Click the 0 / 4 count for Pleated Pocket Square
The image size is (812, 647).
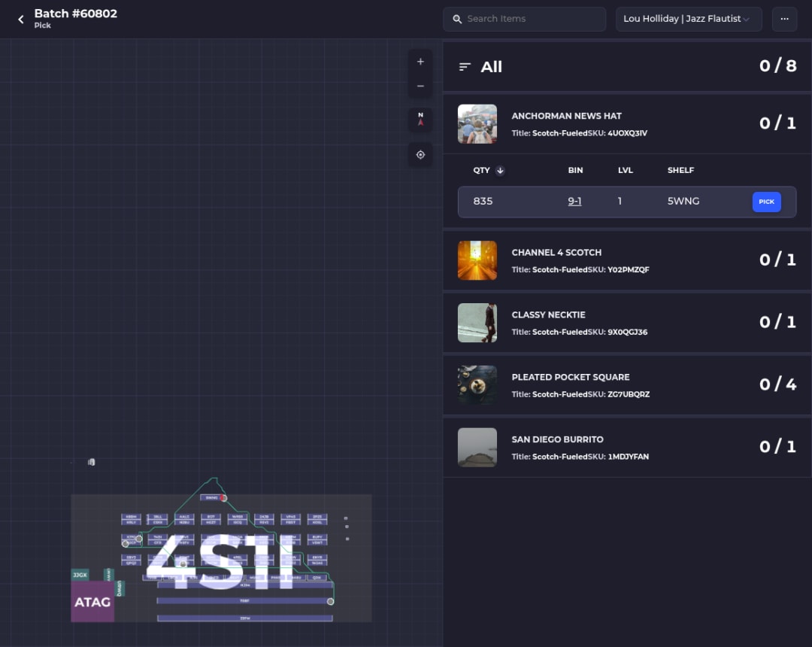pos(777,384)
